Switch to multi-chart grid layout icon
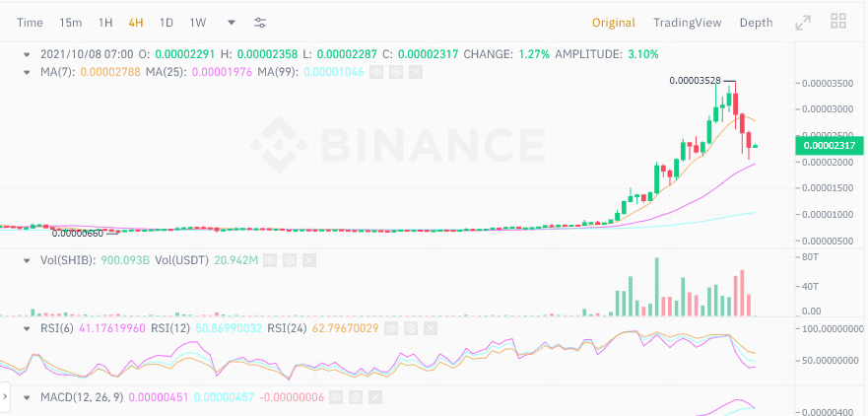The width and height of the screenshot is (868, 416). [838, 22]
